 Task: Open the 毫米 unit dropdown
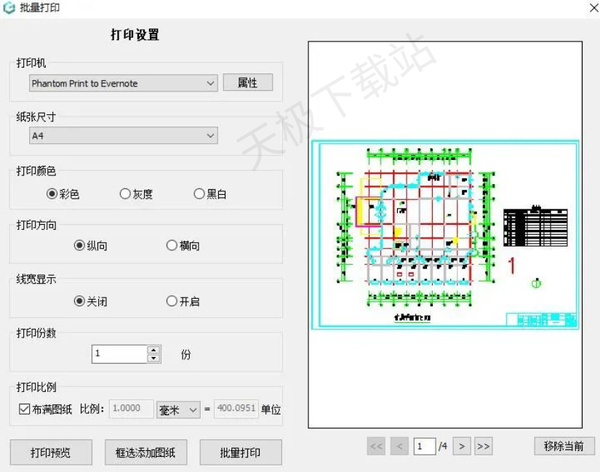[178, 410]
